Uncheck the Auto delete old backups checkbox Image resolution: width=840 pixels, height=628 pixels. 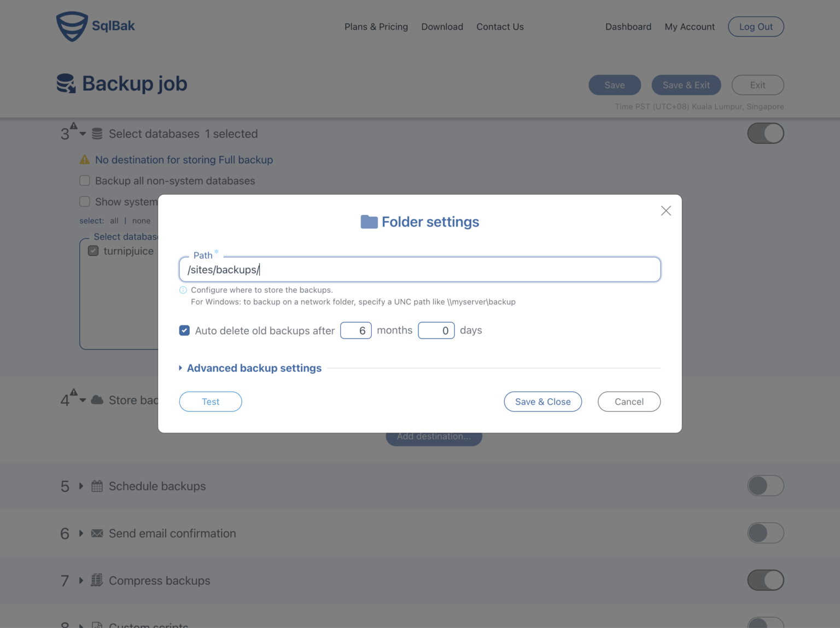(184, 330)
